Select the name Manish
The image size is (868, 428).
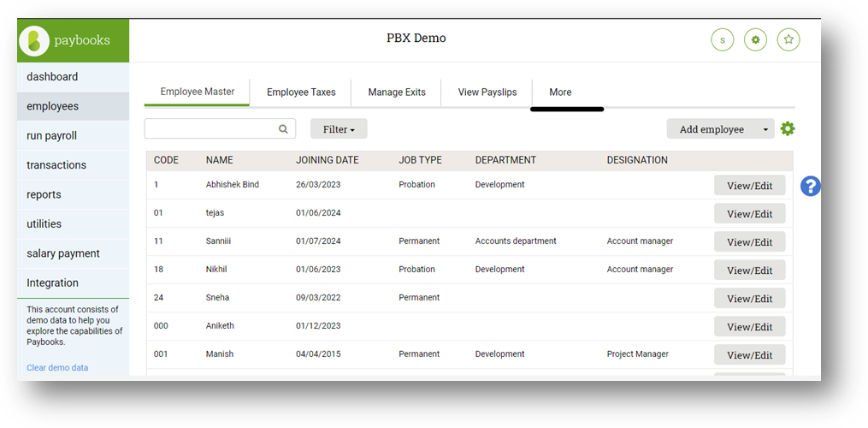click(x=220, y=354)
